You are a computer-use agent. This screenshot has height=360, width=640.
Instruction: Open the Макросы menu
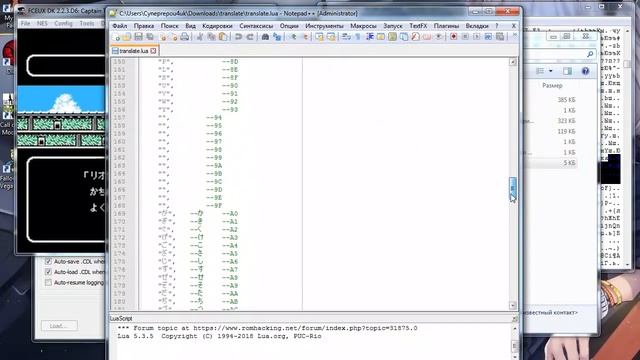(363, 26)
